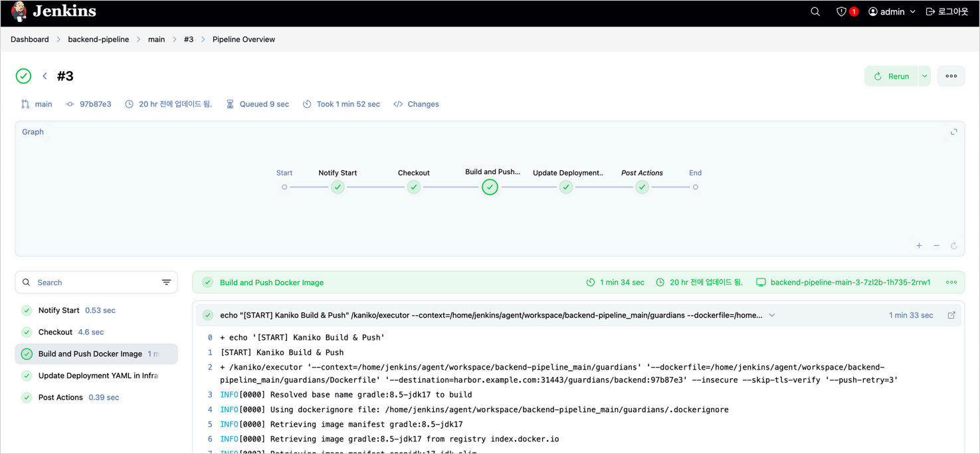Select the Build and Push node in graph
The width and height of the screenshot is (980, 454).
(x=490, y=187)
